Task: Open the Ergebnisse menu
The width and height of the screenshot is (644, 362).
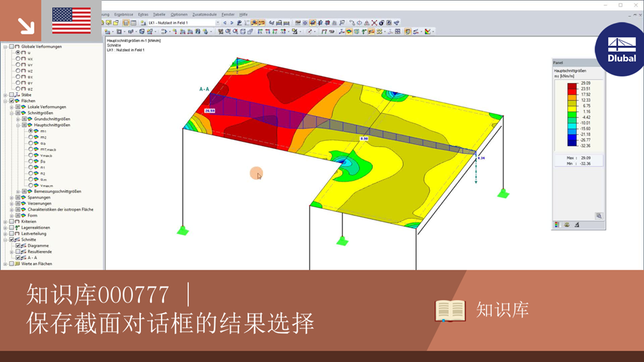Action: [x=124, y=14]
